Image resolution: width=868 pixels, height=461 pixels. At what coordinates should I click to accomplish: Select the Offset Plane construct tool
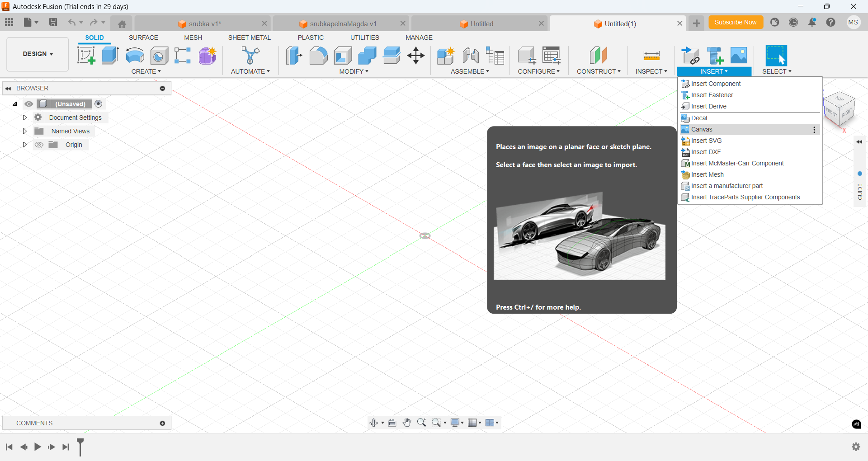pos(599,56)
